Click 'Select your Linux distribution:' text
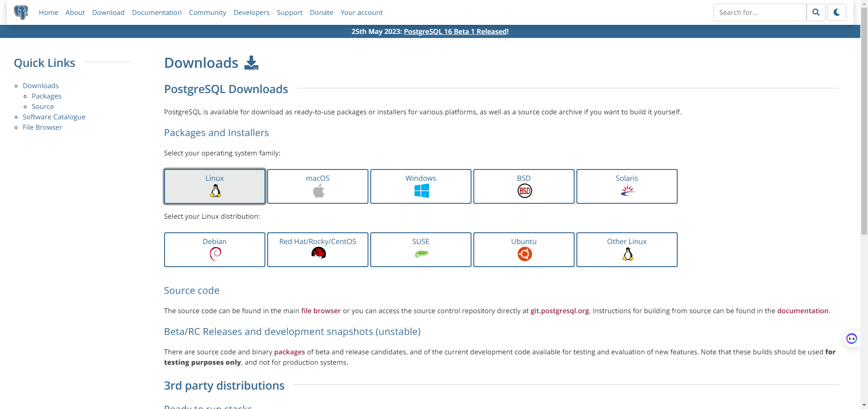The width and height of the screenshot is (868, 409). pyautogui.click(x=212, y=216)
